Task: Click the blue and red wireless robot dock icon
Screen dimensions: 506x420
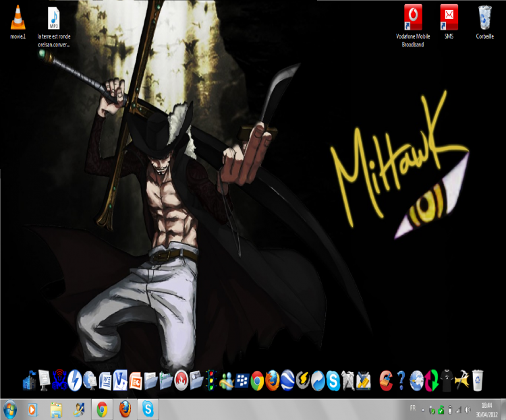Action: (59, 380)
